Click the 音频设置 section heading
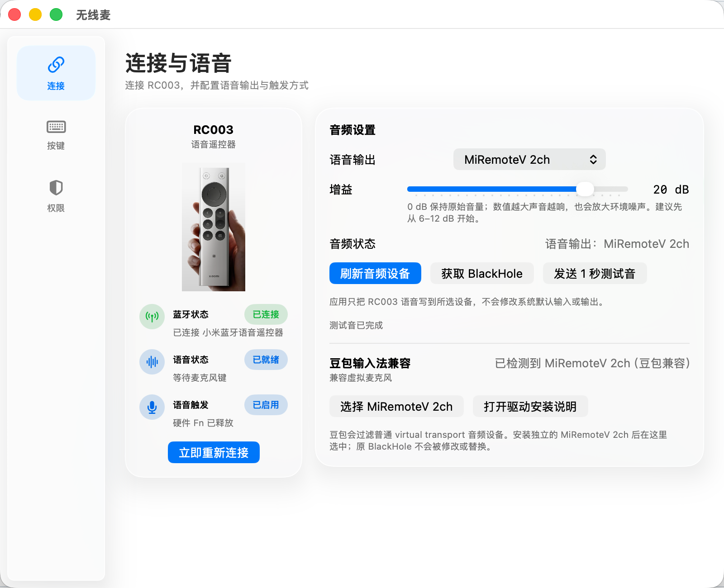The height and width of the screenshot is (588, 724). click(x=352, y=130)
